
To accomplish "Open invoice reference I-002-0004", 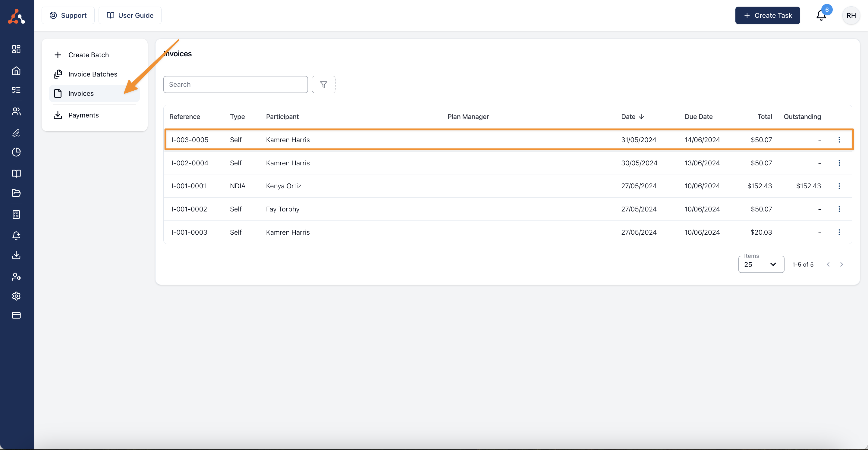I will click(x=190, y=163).
